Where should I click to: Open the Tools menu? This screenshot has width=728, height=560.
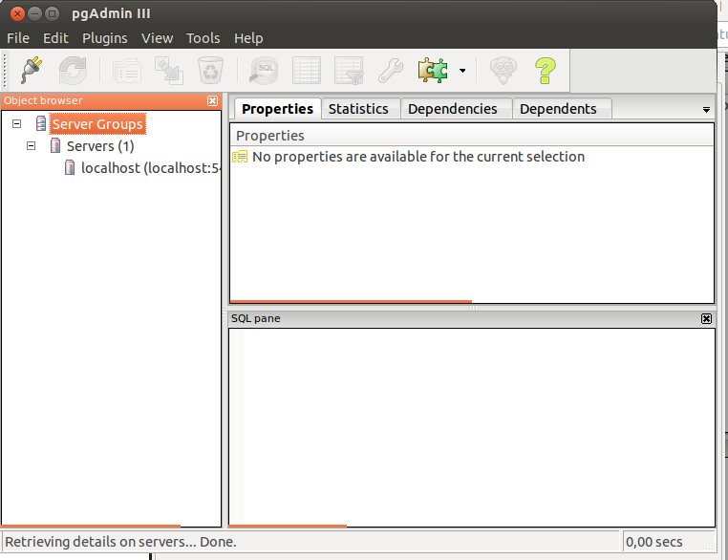pos(203,38)
